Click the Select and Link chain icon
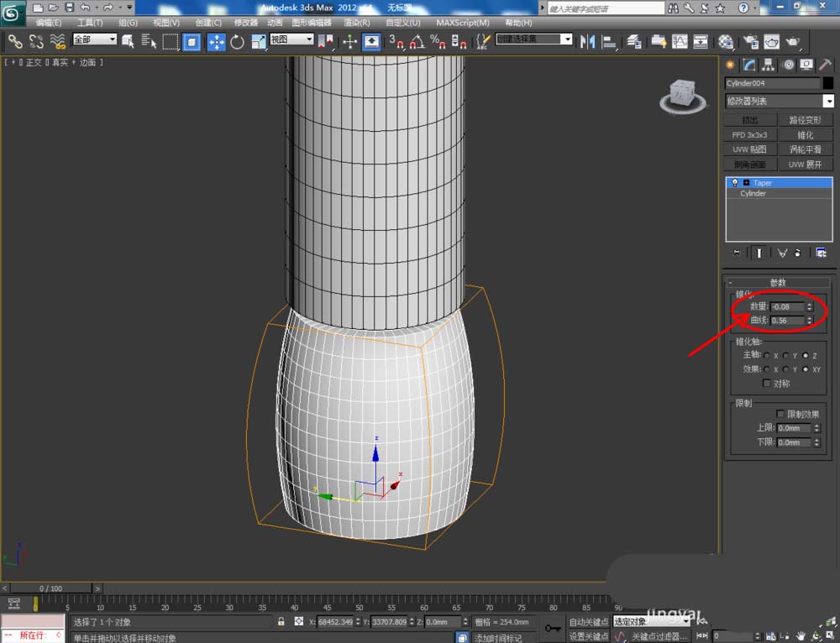 15,41
